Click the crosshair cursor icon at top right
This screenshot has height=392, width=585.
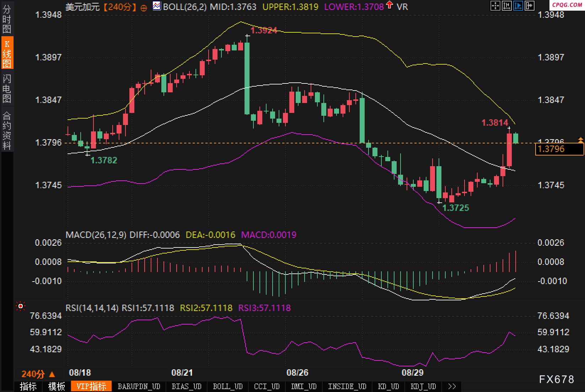tap(495, 6)
